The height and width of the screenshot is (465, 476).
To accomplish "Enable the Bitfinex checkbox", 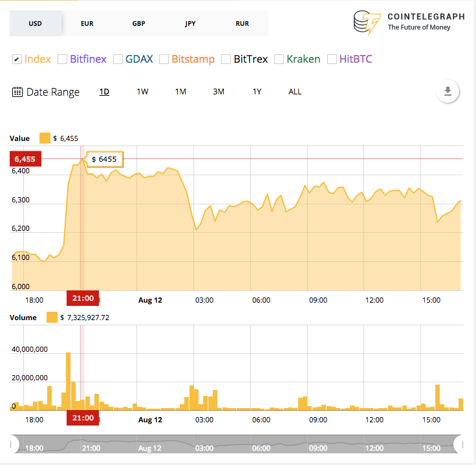I will click(62, 59).
